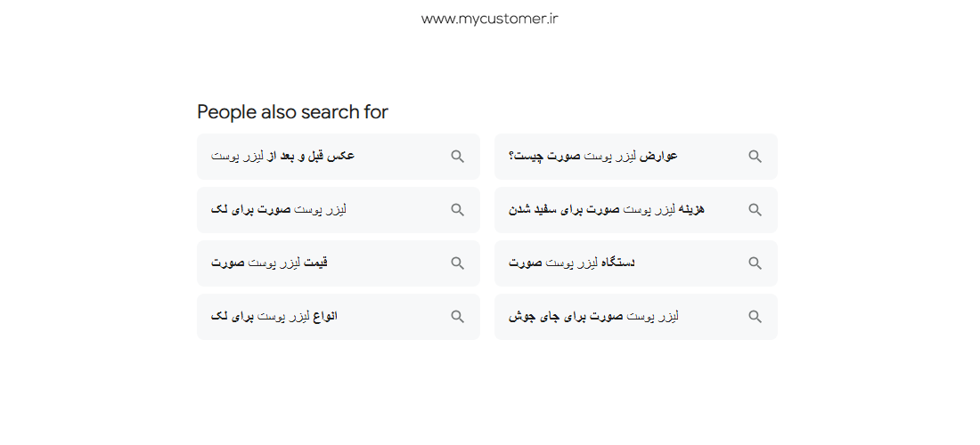980x445 pixels.
Task: Open suggestion لیزر پوست صورت برای جای جوش
Action: (x=593, y=317)
